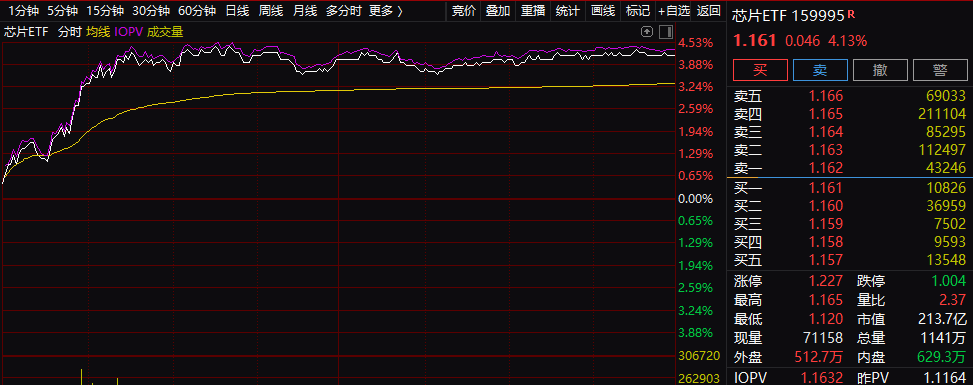Image resolution: width=973 pixels, height=385 pixels.
Task: Click the 最低 value 1.120
Action: (x=826, y=319)
